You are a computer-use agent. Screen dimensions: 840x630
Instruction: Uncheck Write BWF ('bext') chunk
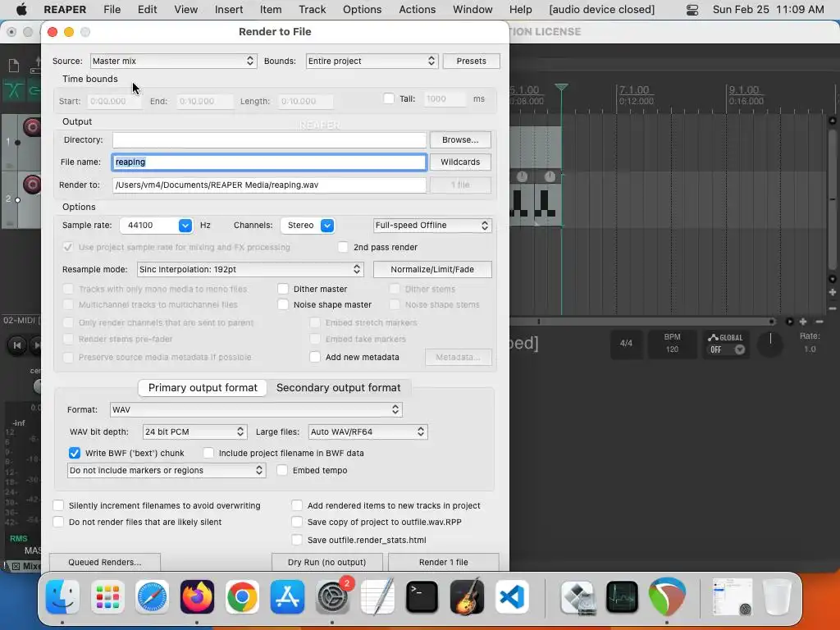(x=75, y=453)
